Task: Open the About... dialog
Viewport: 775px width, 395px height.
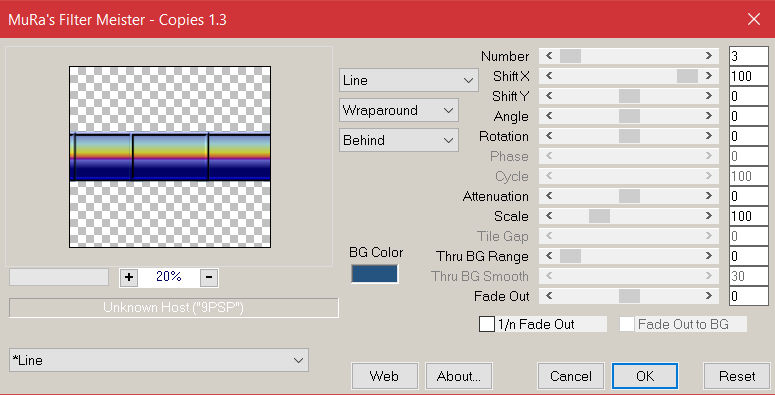Action: (459, 376)
